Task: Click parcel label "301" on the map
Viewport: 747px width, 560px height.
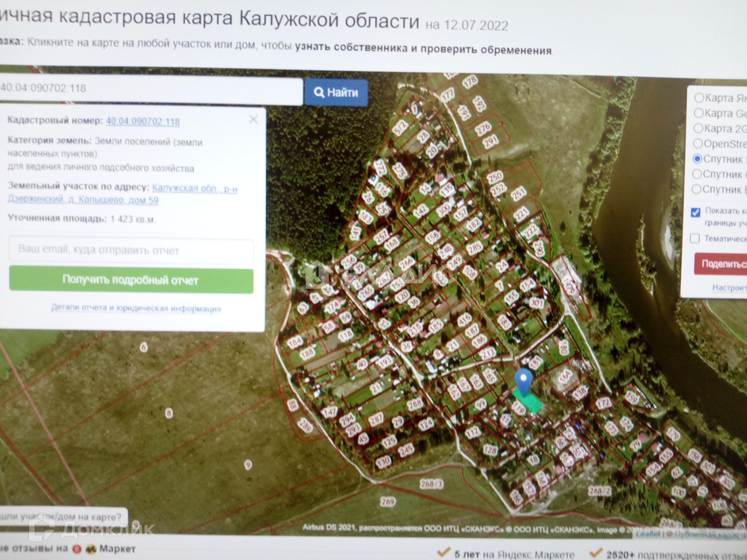Action: click(537, 303)
